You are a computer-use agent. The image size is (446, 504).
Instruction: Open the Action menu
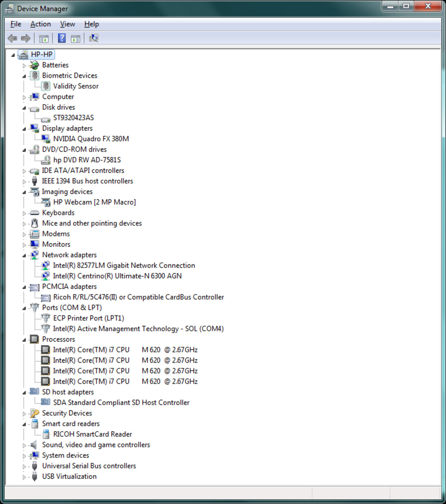[x=41, y=24]
